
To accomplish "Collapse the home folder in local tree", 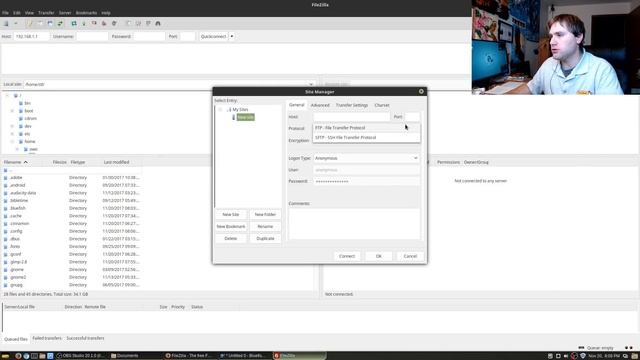I will [12, 142].
